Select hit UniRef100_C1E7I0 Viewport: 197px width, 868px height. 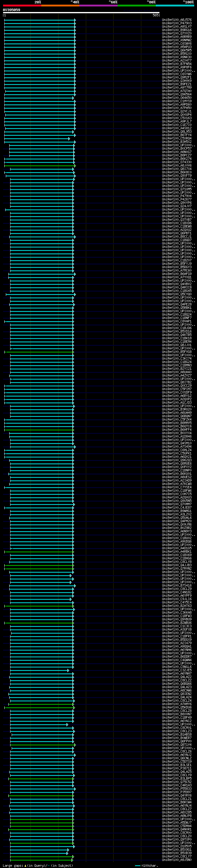pyautogui.click(x=177, y=125)
